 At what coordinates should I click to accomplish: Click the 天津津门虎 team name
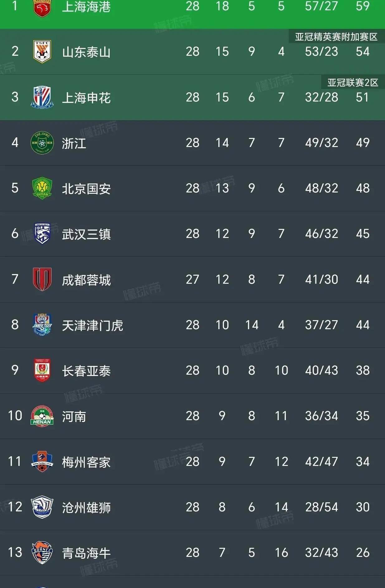[93, 325]
